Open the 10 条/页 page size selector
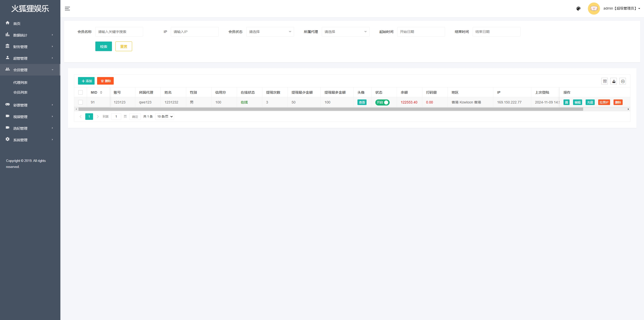This screenshot has height=320, width=644. 165,117
